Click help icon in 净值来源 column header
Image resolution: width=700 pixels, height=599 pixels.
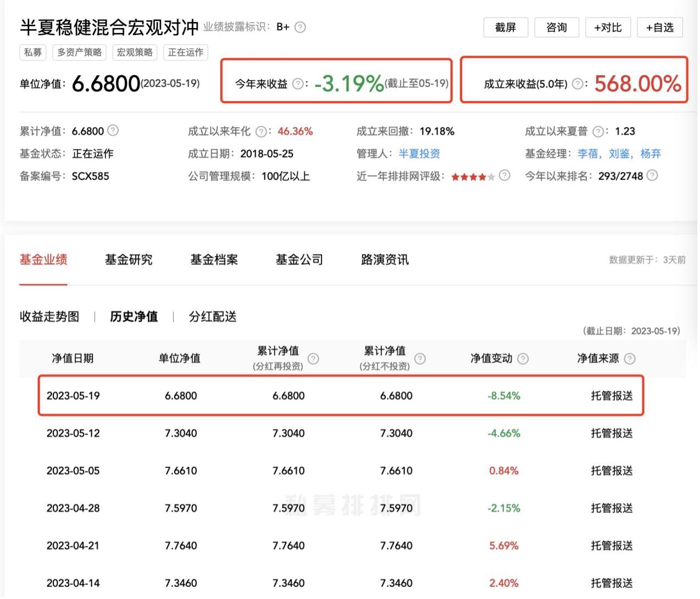[x=630, y=359]
